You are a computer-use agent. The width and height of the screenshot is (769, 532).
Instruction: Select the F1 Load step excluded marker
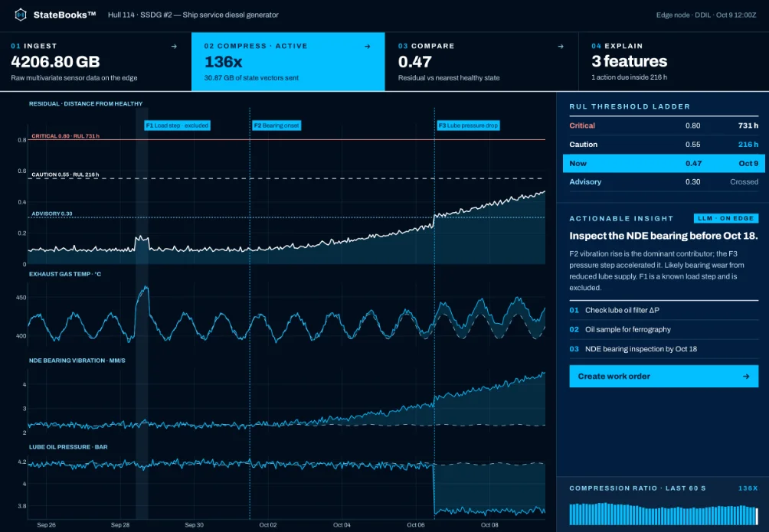tap(177, 126)
